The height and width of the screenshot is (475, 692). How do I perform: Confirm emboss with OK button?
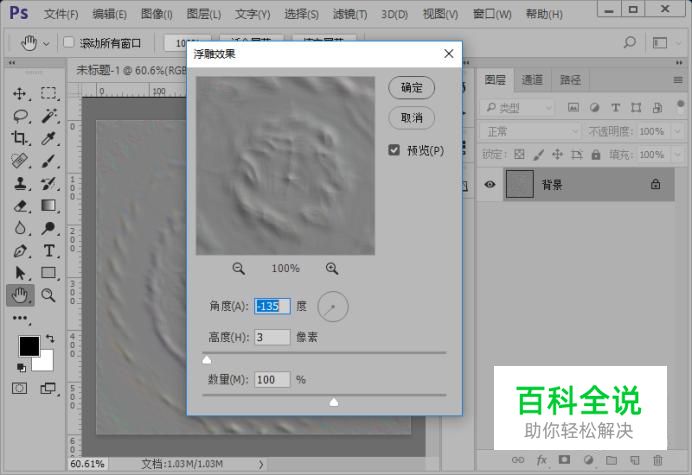[x=411, y=87]
